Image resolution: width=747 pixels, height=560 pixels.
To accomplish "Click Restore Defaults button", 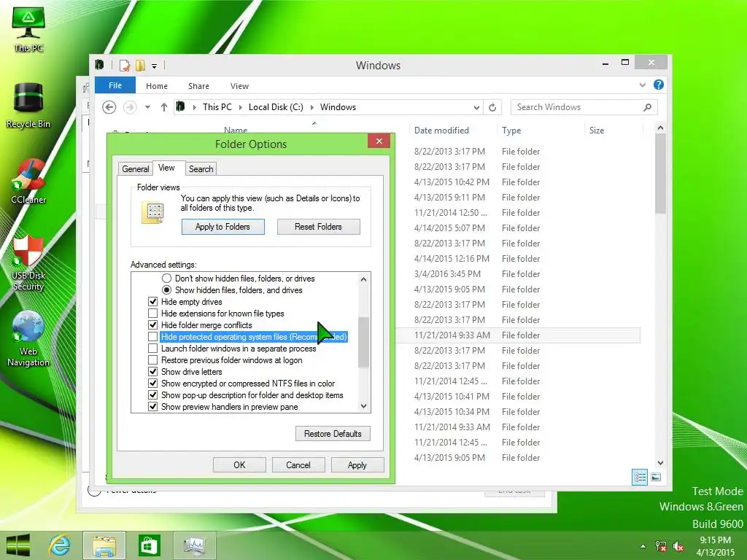I will click(333, 434).
